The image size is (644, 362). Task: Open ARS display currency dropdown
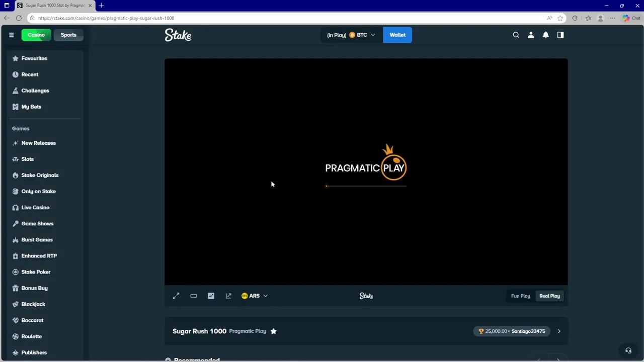255,296
